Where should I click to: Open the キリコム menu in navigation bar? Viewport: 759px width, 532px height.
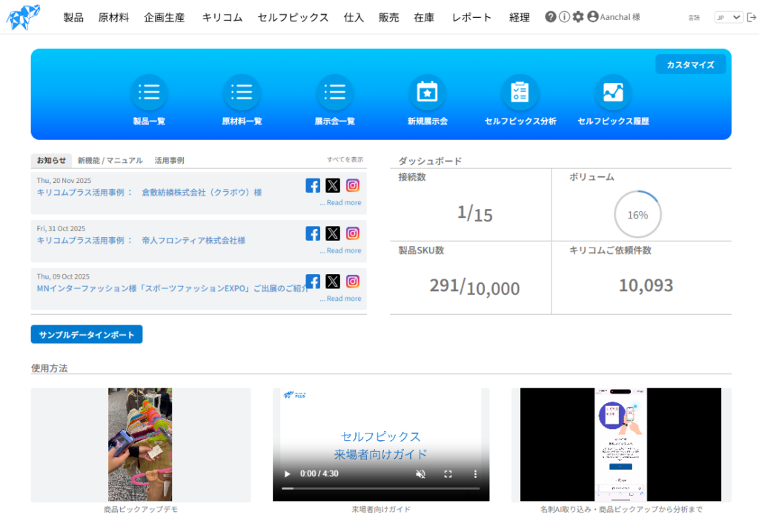click(222, 17)
